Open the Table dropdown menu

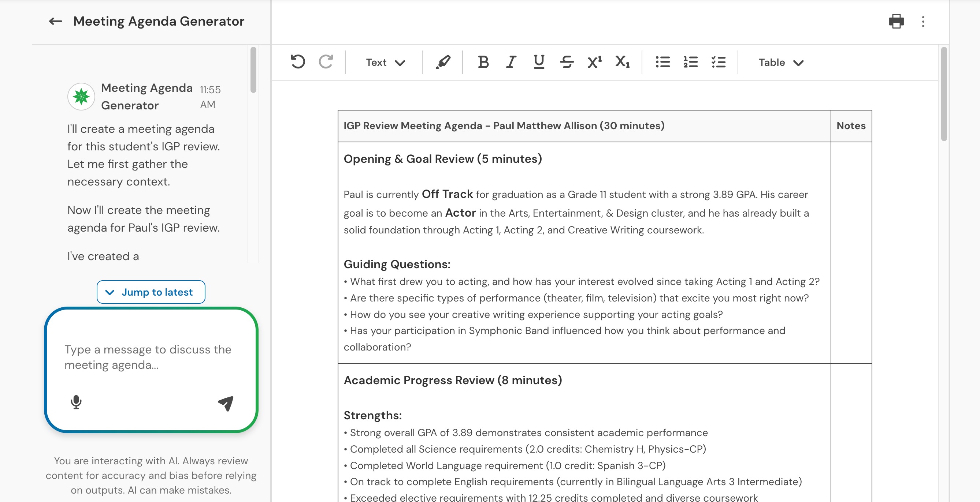[x=781, y=62]
